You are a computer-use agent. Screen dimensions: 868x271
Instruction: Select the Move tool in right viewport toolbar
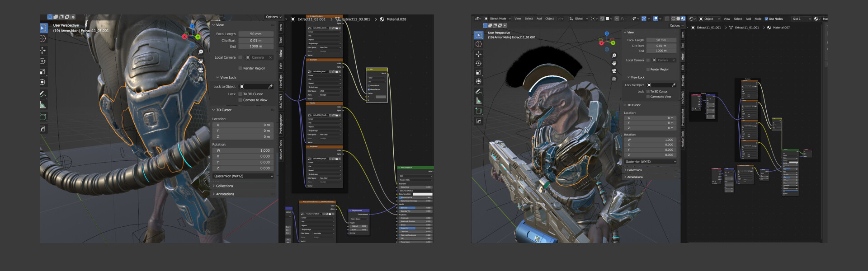(478, 54)
